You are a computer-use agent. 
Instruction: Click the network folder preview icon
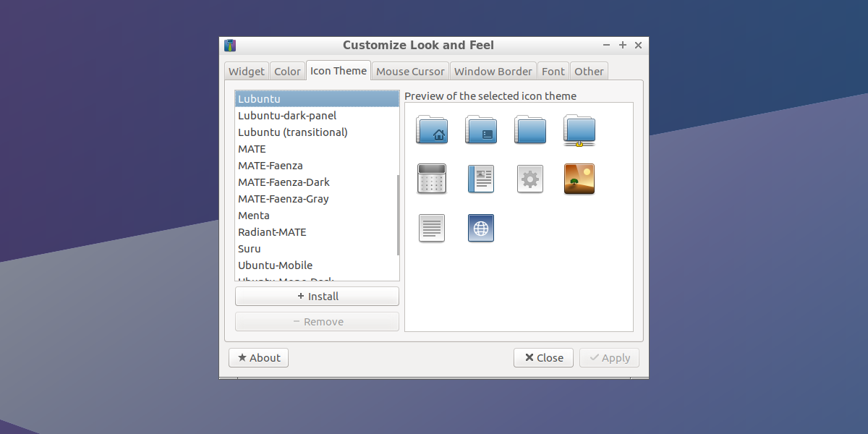[579, 131]
